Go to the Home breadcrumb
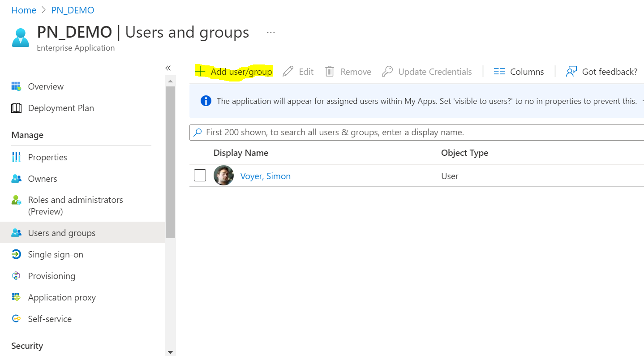The height and width of the screenshot is (356, 644). (x=24, y=10)
